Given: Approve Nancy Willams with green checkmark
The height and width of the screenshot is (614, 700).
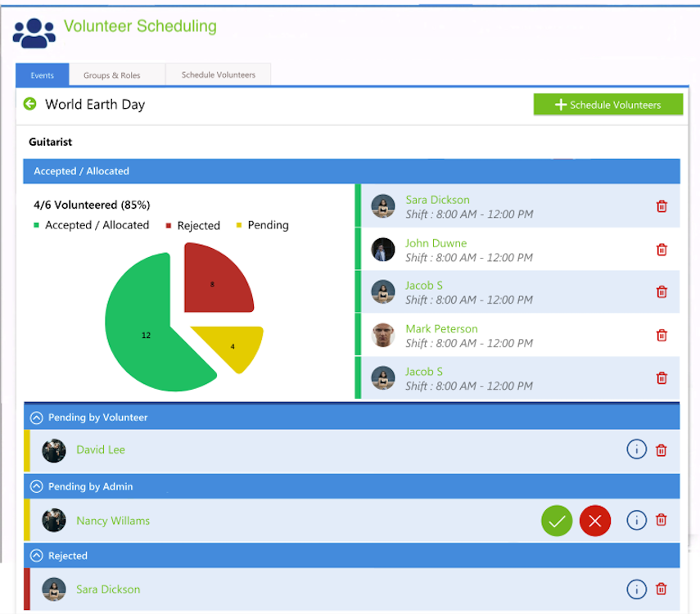Looking at the screenshot, I should tap(557, 521).
